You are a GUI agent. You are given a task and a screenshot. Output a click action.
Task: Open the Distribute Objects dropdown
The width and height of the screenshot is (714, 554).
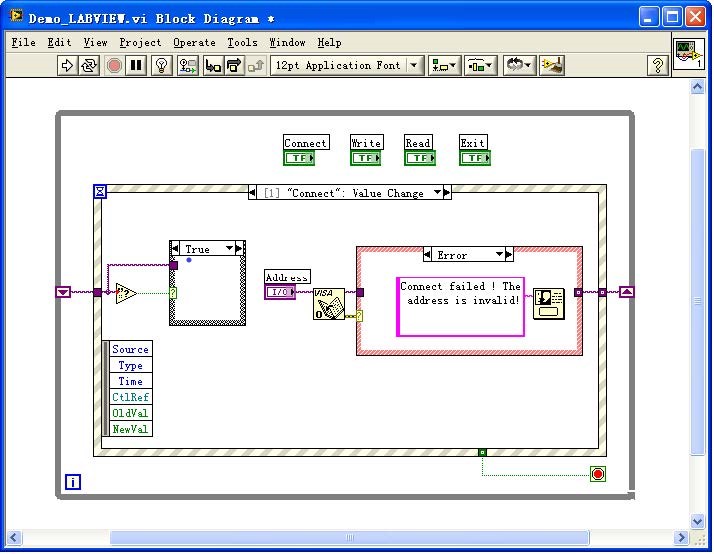[x=480, y=66]
